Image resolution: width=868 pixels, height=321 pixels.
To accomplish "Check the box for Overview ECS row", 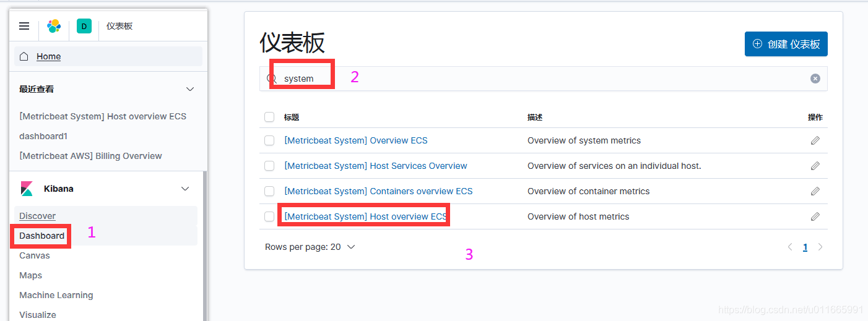I will point(269,140).
